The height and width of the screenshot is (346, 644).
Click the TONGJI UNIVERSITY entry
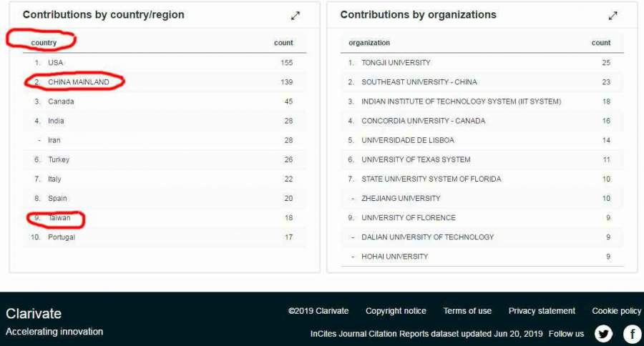pos(396,63)
